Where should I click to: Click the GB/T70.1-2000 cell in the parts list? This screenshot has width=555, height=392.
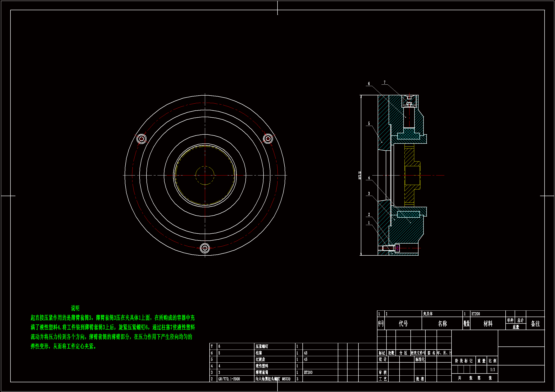(x=229, y=379)
